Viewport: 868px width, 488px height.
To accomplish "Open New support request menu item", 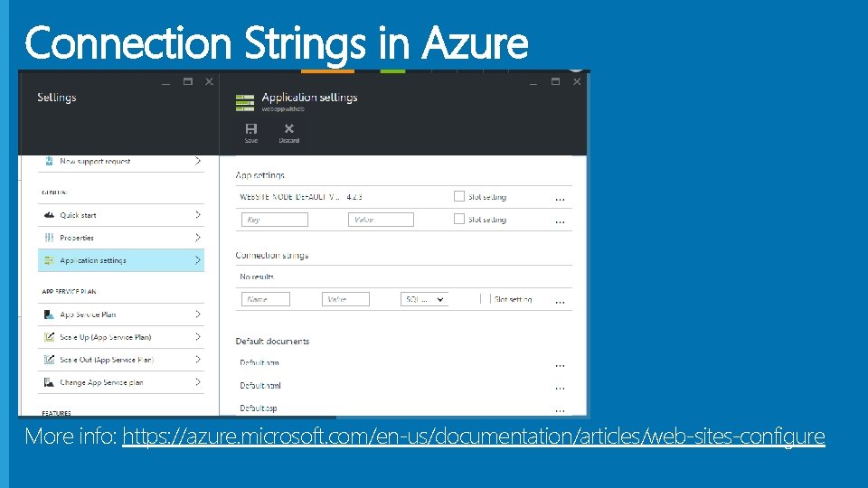I will (120, 162).
